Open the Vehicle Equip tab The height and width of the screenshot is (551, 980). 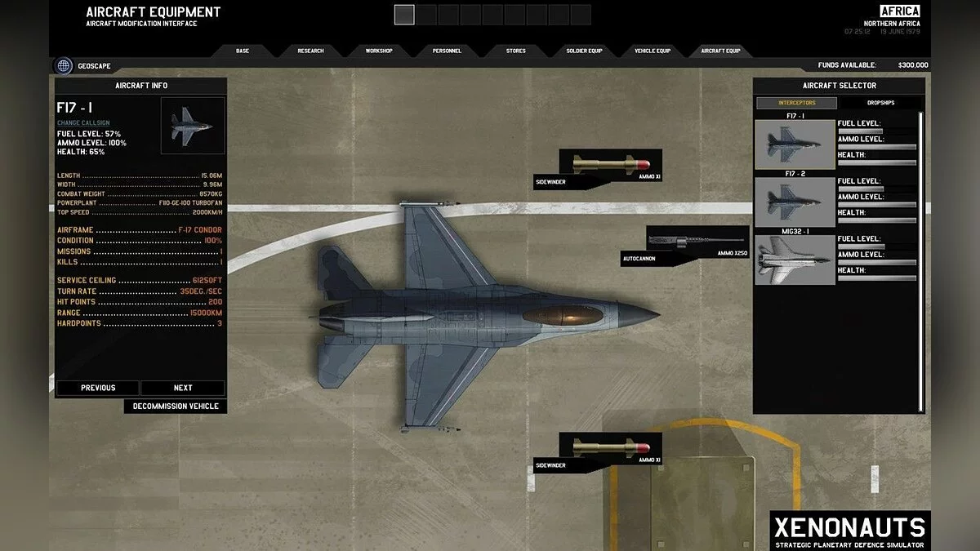(653, 51)
